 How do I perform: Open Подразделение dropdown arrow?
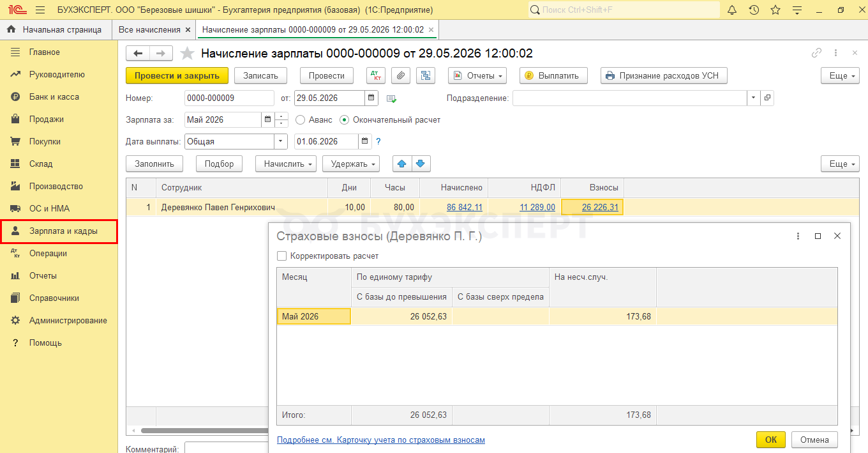(x=754, y=98)
